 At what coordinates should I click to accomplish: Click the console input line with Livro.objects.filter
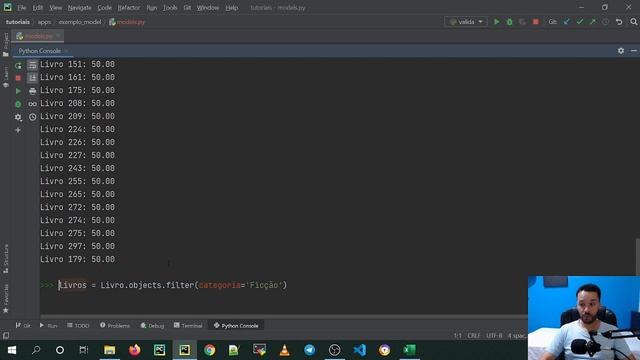pyautogui.click(x=172, y=285)
